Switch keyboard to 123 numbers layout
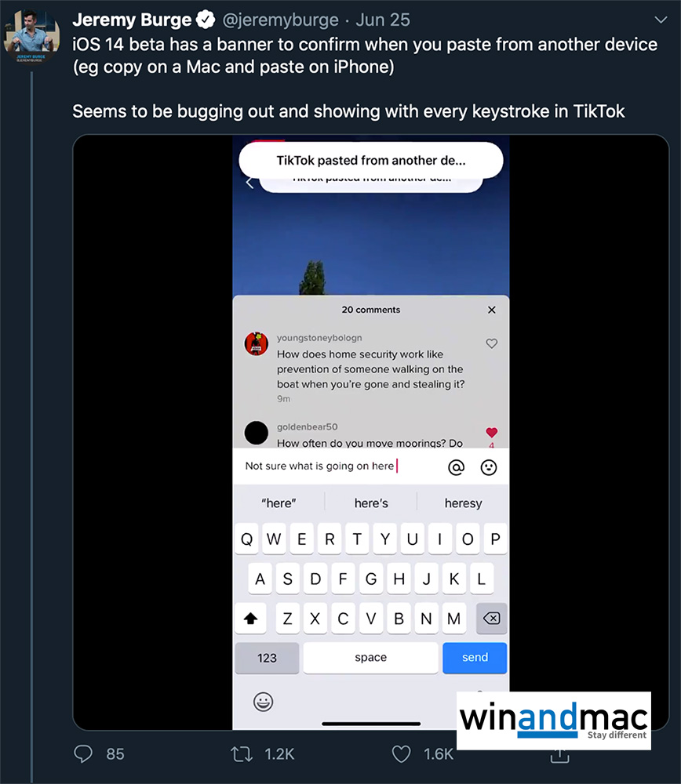Image resolution: width=681 pixels, height=784 pixels. tap(267, 658)
